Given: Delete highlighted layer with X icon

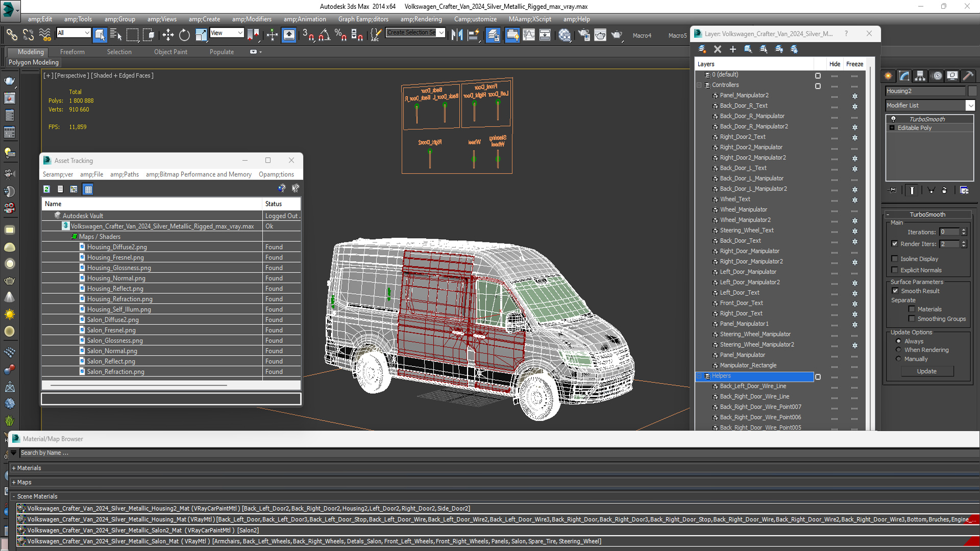Looking at the screenshot, I should click(x=718, y=49).
